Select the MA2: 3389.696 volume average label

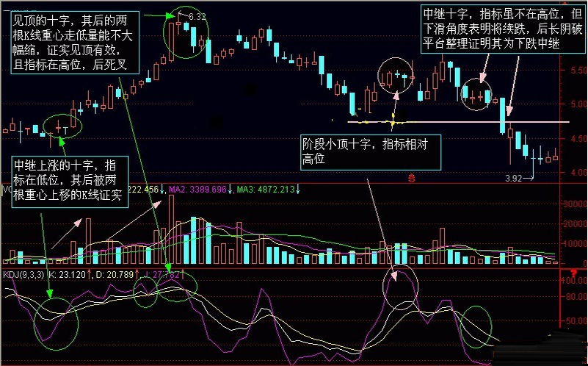[x=197, y=189]
